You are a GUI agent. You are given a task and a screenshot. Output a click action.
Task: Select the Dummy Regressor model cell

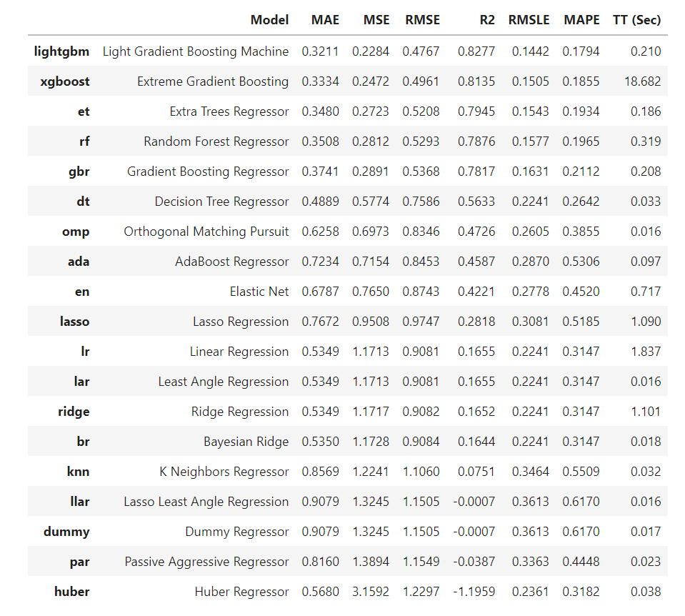point(236,532)
